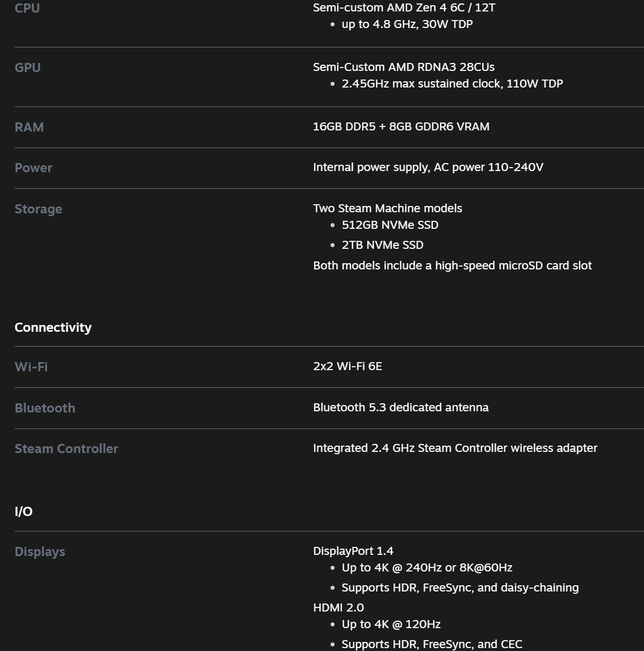
Task: Click the GPU row label
Action: 27,68
